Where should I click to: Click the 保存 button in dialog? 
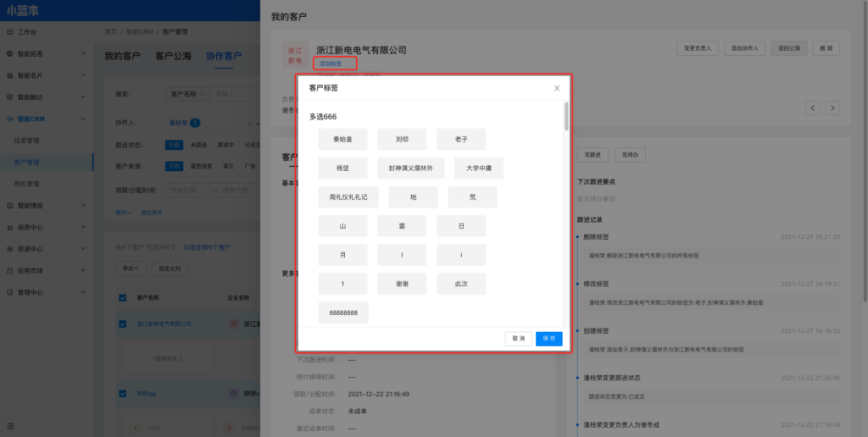point(548,338)
